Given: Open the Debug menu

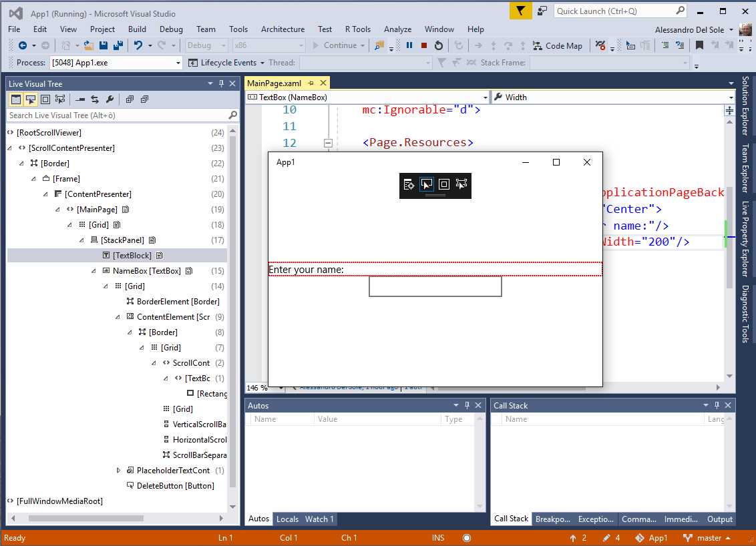Looking at the screenshot, I should (x=171, y=29).
